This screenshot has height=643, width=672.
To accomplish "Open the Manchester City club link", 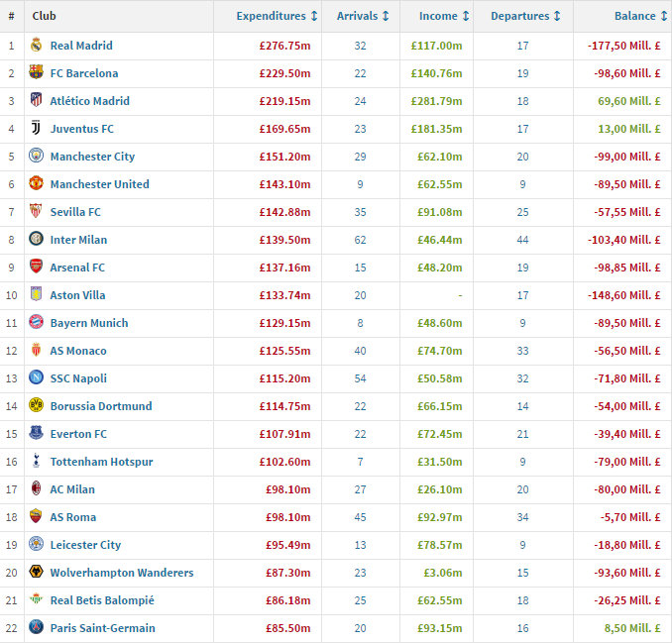I will (92, 157).
